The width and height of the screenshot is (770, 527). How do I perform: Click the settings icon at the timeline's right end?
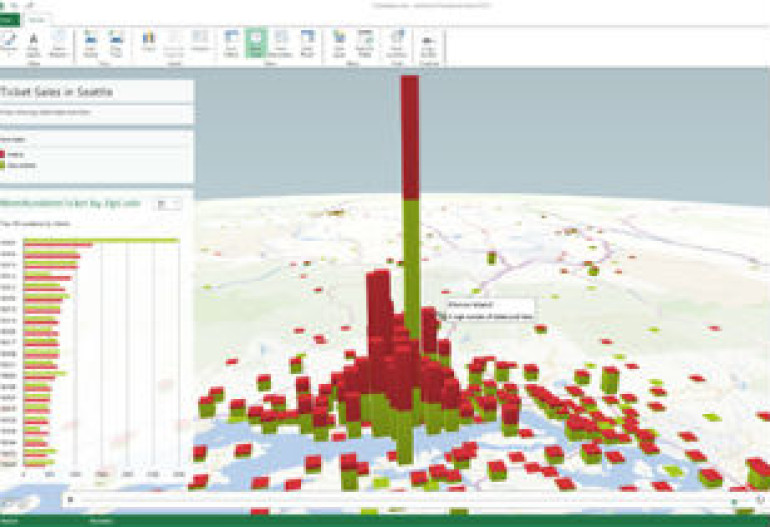point(760,500)
